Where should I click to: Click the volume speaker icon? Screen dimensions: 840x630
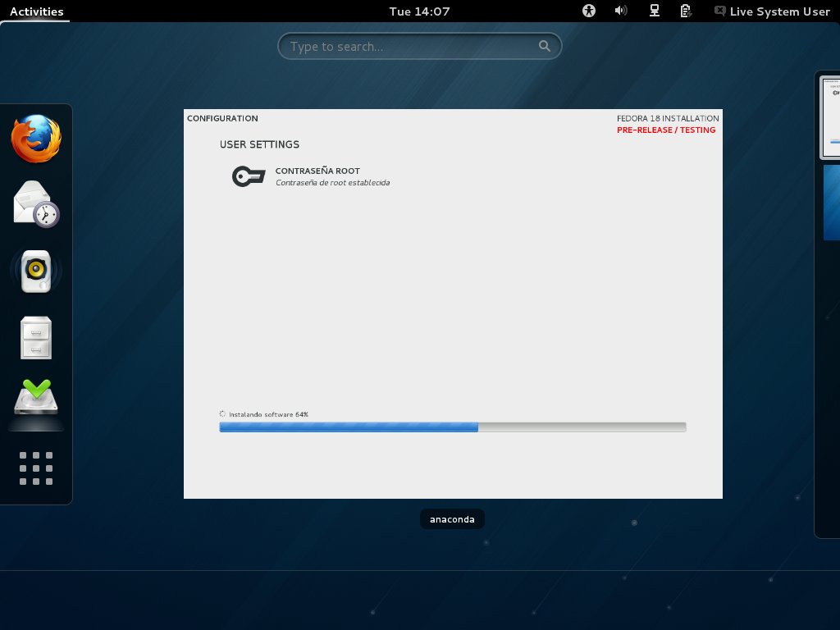(621, 11)
